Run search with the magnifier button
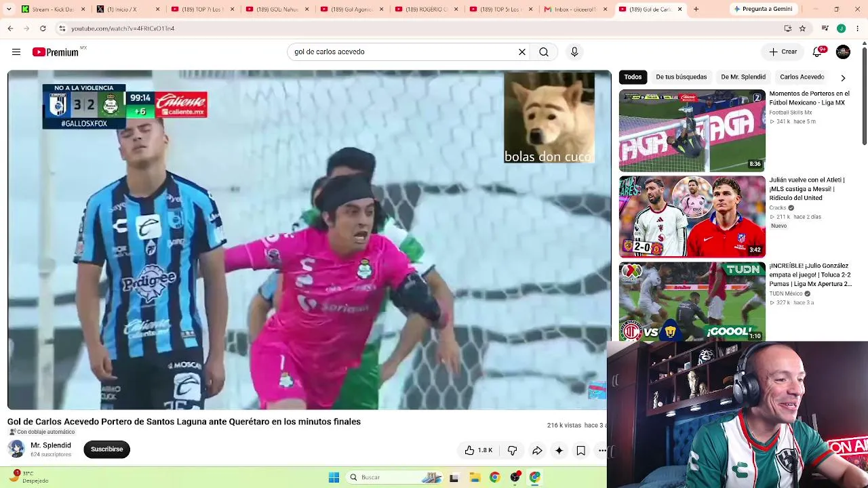The width and height of the screenshot is (868, 488). [x=544, y=52]
